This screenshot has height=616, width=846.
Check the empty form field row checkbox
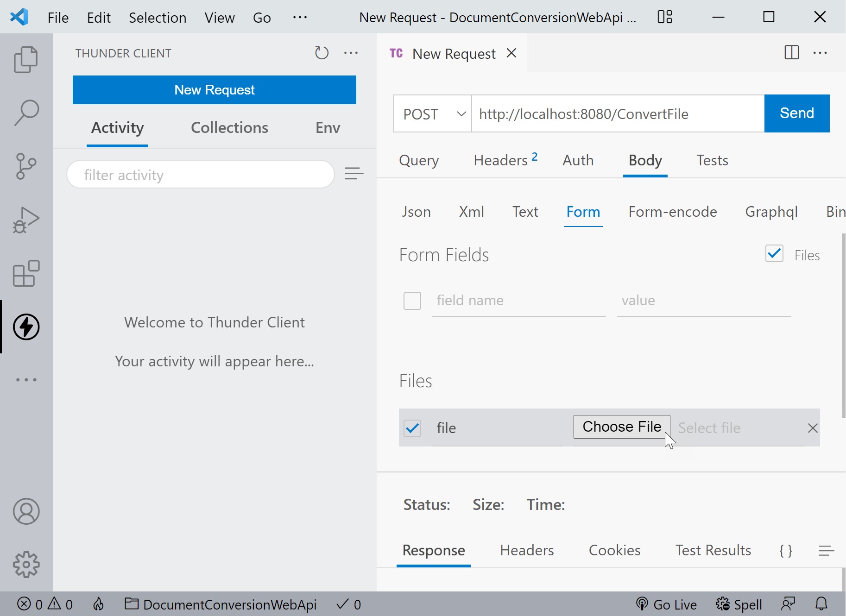pyautogui.click(x=412, y=301)
